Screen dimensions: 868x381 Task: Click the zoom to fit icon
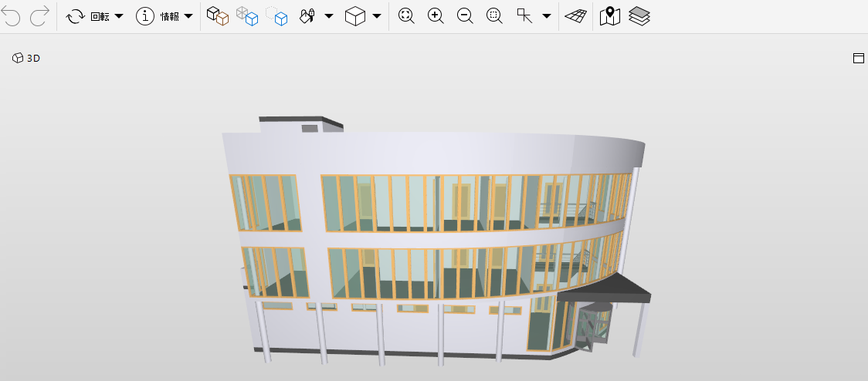coord(406,16)
